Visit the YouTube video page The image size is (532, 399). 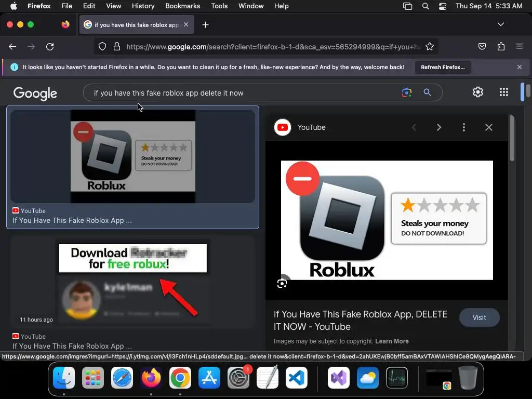(x=479, y=317)
